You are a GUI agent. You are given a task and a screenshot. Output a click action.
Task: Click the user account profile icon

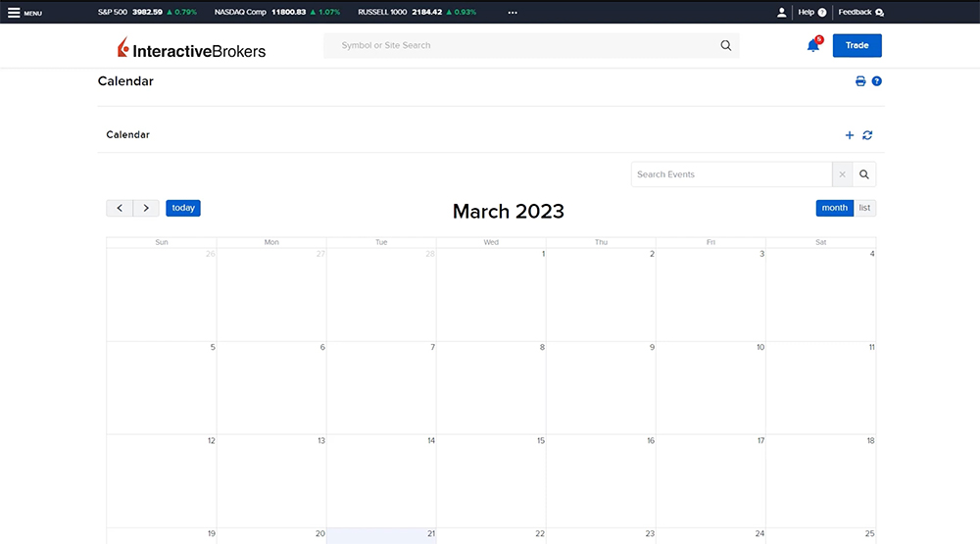pyautogui.click(x=781, y=13)
